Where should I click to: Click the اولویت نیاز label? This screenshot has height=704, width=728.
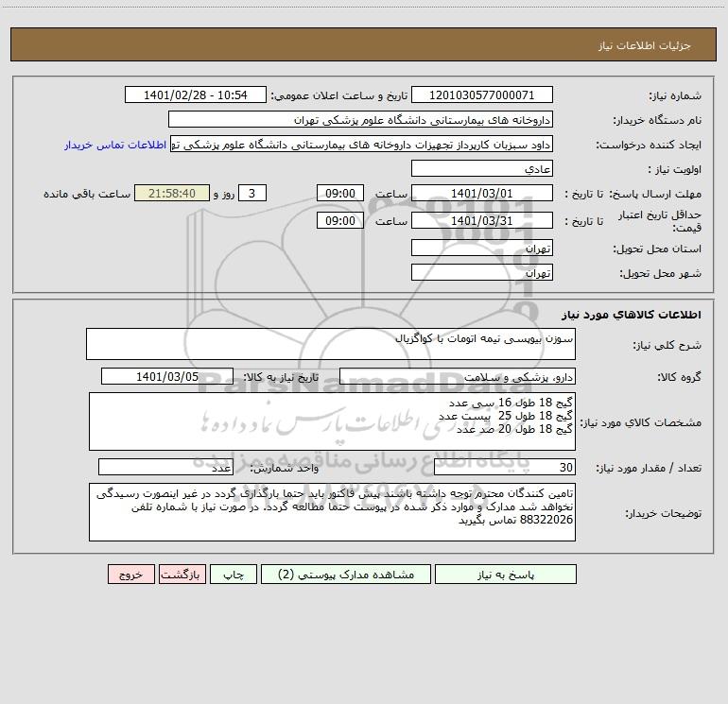675,169
